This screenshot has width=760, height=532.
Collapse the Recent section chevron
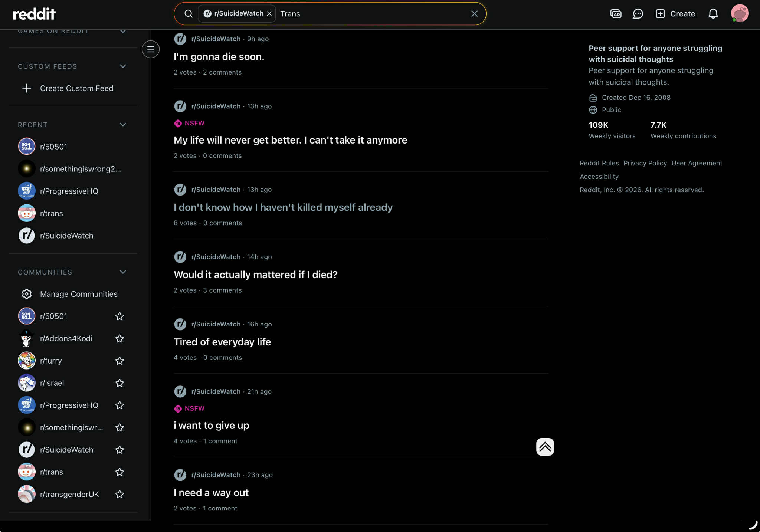123,125
